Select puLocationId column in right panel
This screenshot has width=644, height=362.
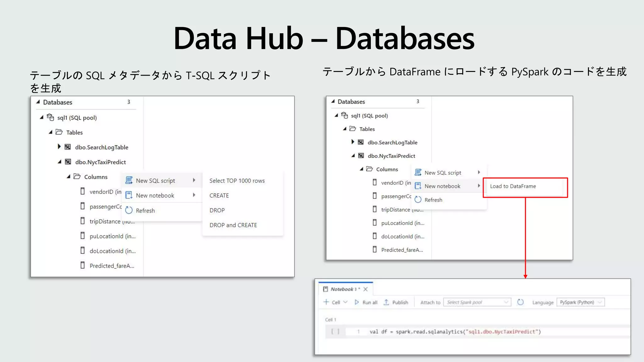(403, 223)
